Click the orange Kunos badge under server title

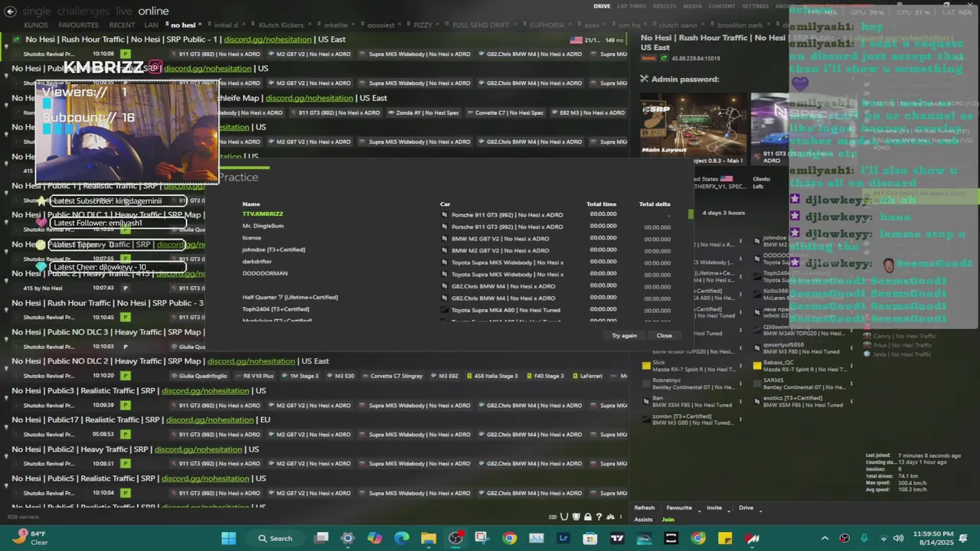coord(648,58)
